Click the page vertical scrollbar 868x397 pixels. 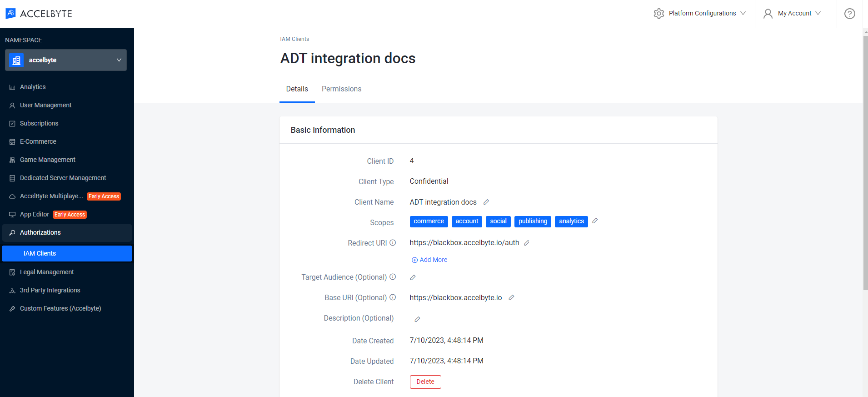[x=865, y=162]
